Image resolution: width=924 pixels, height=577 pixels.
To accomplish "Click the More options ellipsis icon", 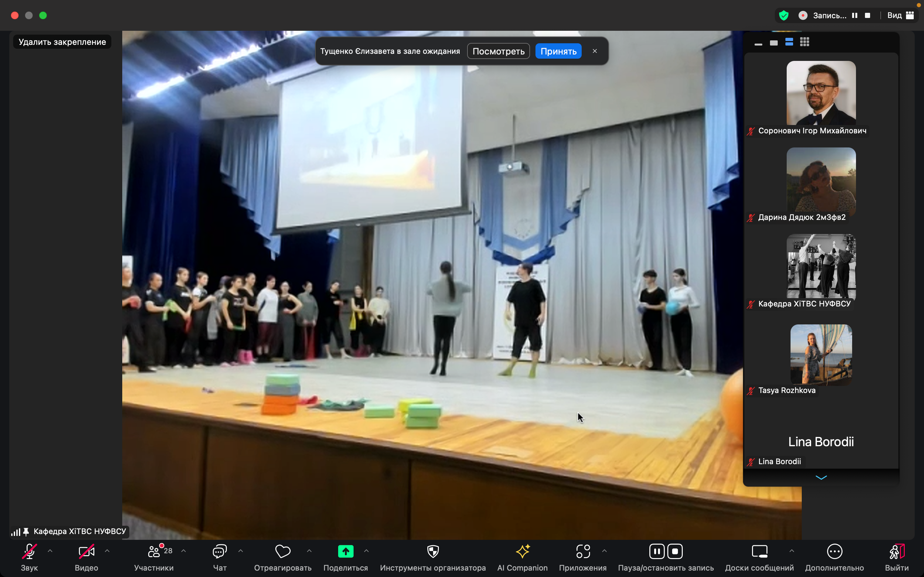I will (834, 551).
